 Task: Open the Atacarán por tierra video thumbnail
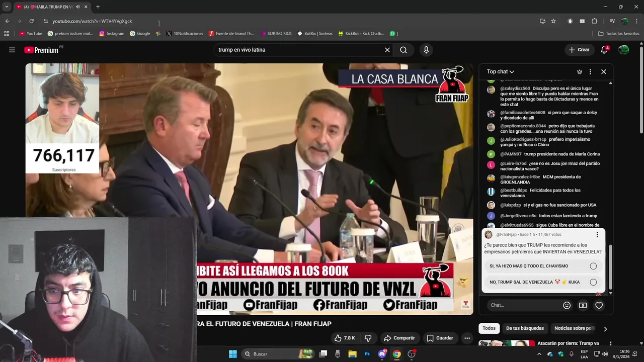[x=507, y=343]
